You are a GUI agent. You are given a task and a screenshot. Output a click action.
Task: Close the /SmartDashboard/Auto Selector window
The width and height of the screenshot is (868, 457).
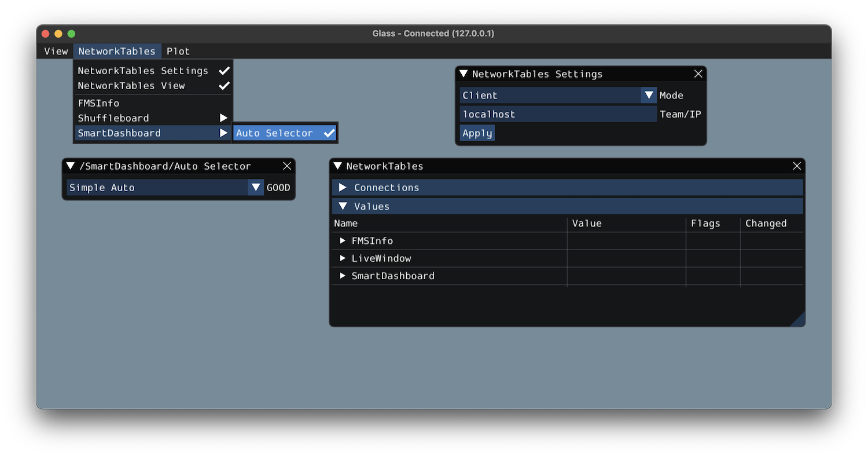287,166
